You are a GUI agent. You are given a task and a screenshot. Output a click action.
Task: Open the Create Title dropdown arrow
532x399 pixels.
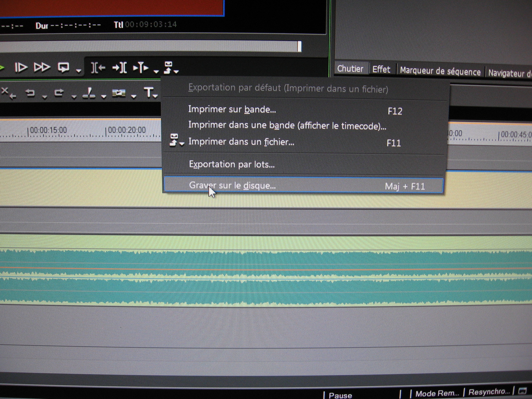click(x=155, y=96)
